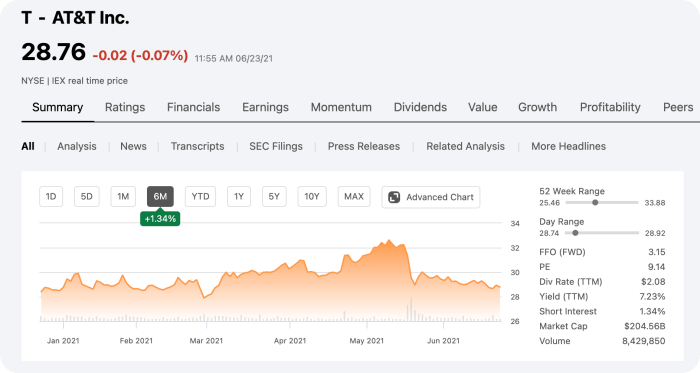Click the 52 week high 33.88
Screen dimensions: 700x373
click(x=655, y=203)
